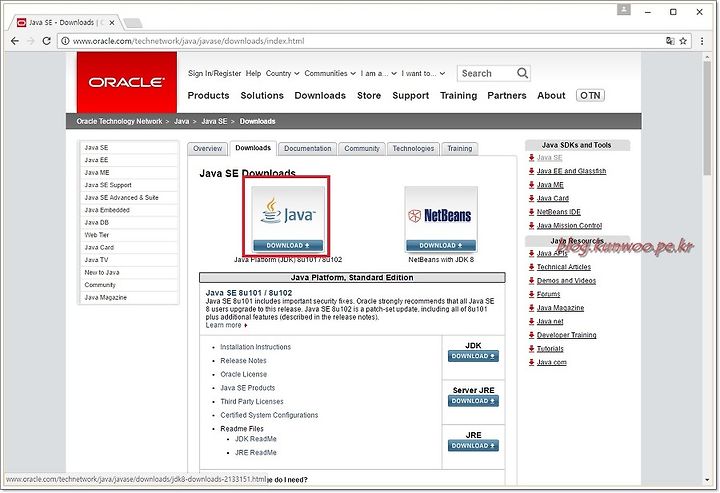The width and height of the screenshot is (720, 493).
Task: Click the red arrow icon beside Java EE and Glassfish
Action: [x=531, y=171]
